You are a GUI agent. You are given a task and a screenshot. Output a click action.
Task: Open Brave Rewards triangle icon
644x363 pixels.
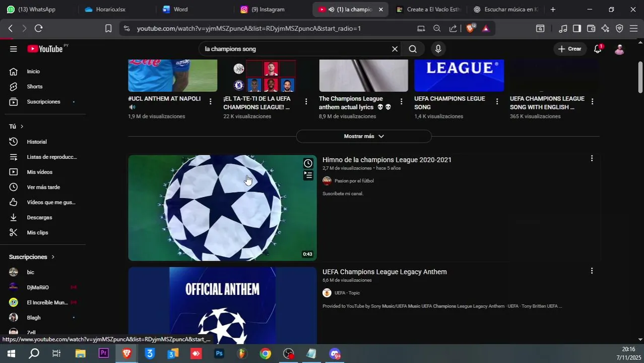coord(486,29)
